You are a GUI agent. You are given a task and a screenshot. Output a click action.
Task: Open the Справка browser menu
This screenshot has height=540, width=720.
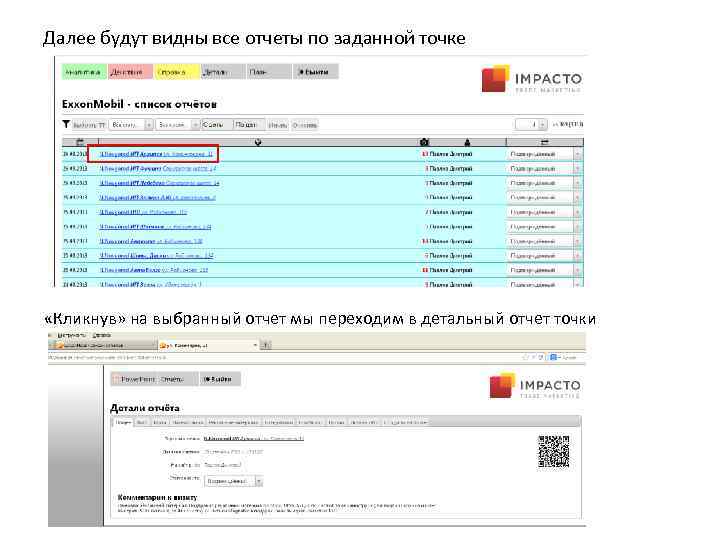101,336
